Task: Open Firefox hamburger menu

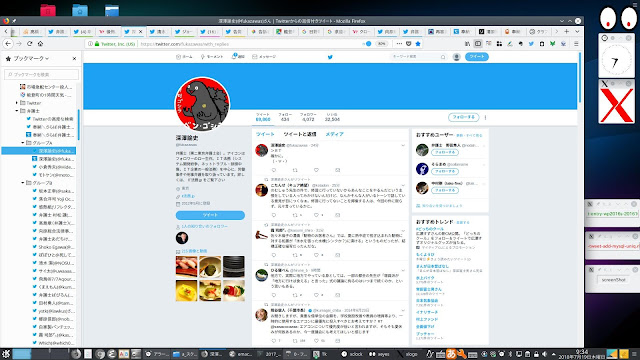Action: point(576,44)
